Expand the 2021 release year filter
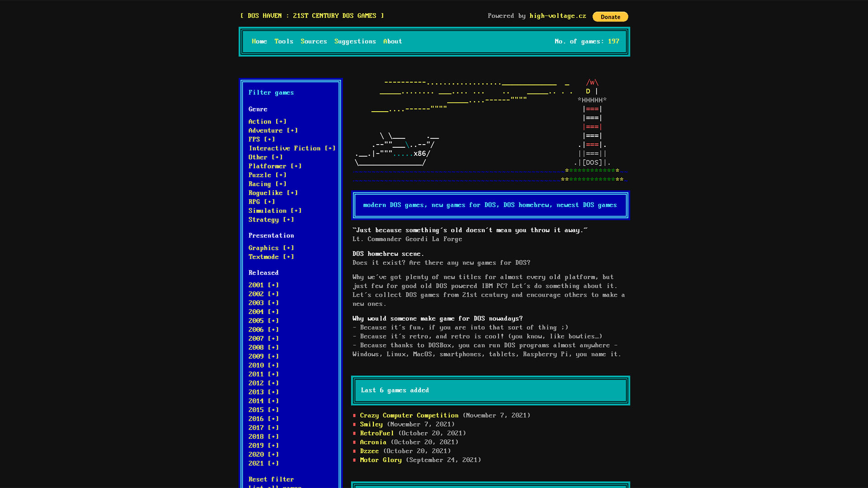Image resolution: width=868 pixels, height=488 pixels. (x=264, y=463)
